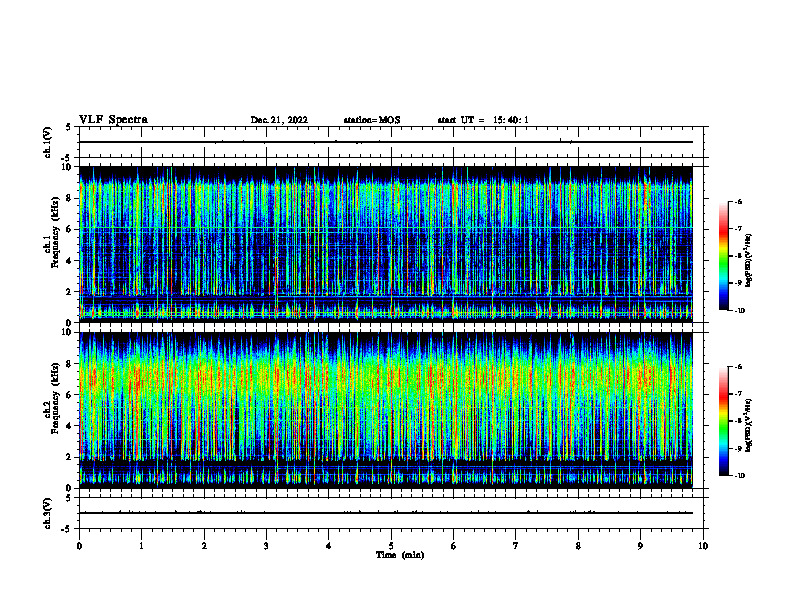Click the "Time (min)" axis label
The width and height of the screenshot is (792, 612).
[x=400, y=555]
